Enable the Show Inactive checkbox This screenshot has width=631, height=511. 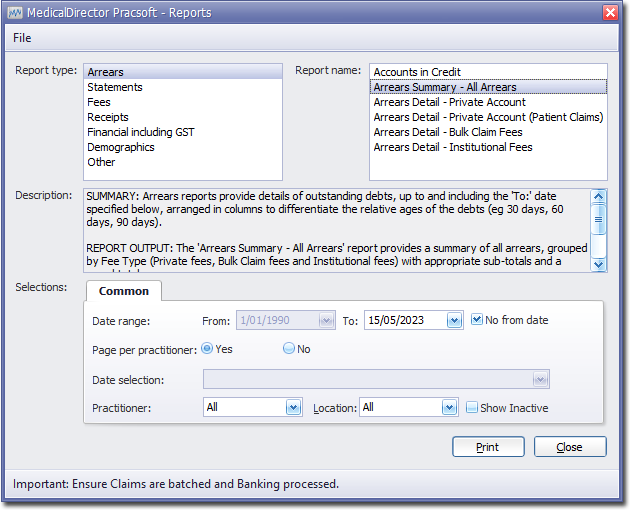(x=472, y=407)
